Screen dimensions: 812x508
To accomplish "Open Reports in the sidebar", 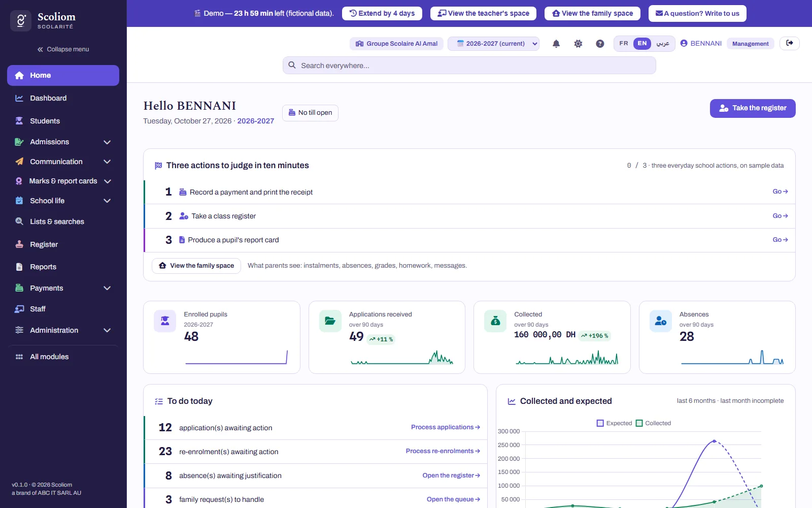I will (x=63, y=267).
